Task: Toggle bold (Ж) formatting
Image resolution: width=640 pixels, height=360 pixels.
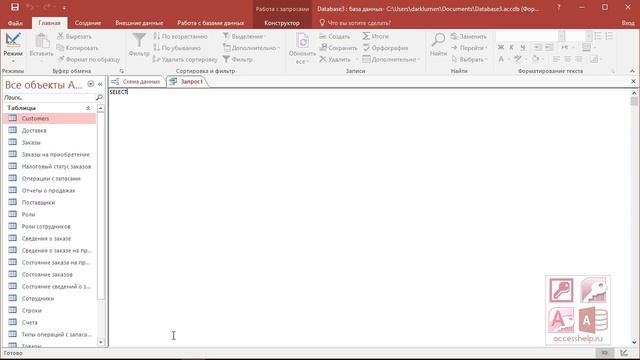Action: (x=500, y=48)
